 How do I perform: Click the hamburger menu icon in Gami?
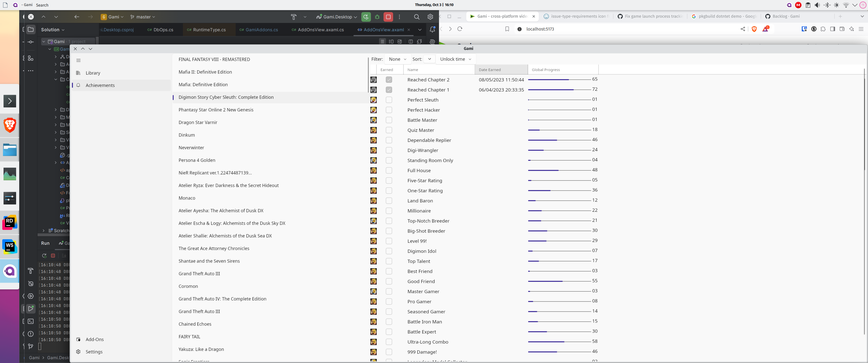78,60
